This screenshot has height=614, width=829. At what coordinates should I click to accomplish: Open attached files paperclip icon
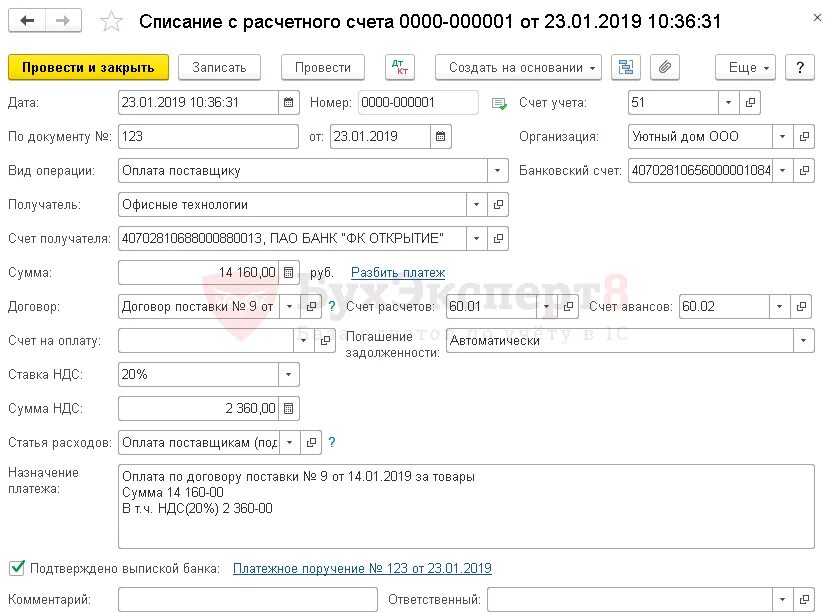(665, 67)
